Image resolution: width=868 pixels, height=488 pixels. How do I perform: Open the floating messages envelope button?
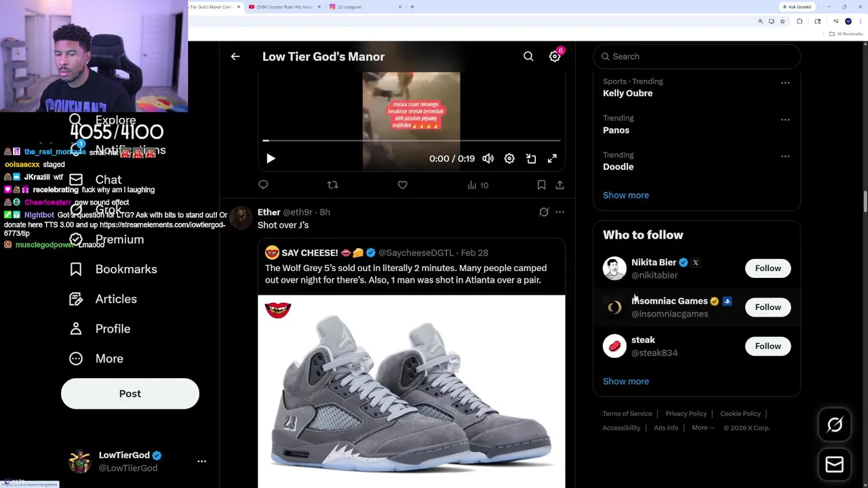(x=835, y=464)
